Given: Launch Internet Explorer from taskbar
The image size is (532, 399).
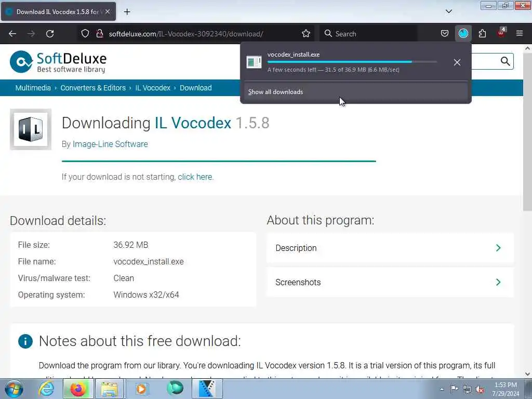Looking at the screenshot, I should (x=46, y=389).
